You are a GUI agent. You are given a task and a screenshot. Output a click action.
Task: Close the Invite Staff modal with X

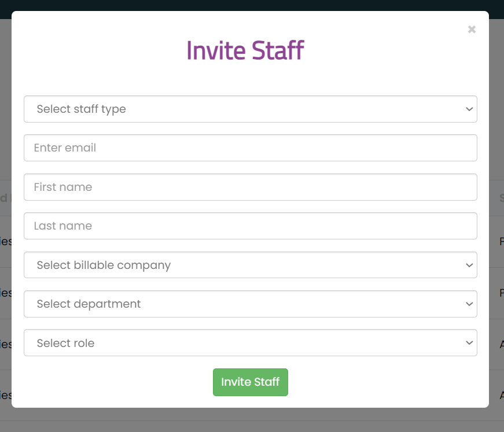[472, 29]
